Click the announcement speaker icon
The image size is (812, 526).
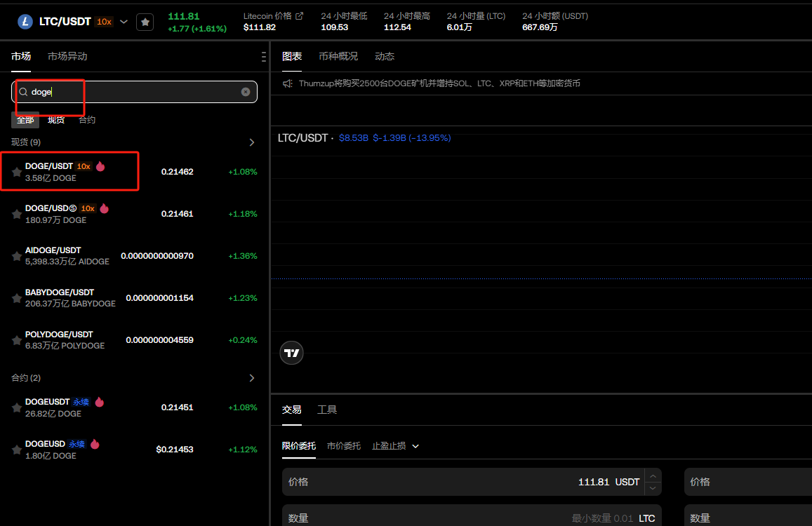(x=288, y=83)
